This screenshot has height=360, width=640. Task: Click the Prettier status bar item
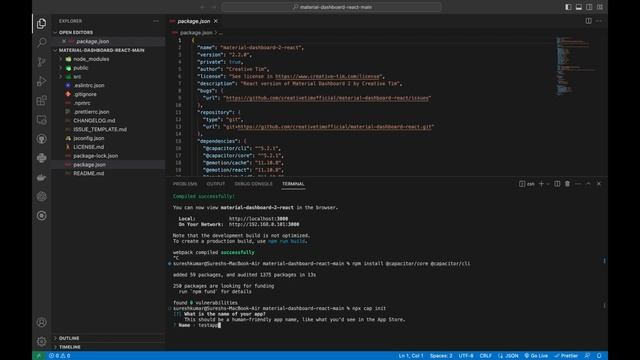click(x=566, y=356)
